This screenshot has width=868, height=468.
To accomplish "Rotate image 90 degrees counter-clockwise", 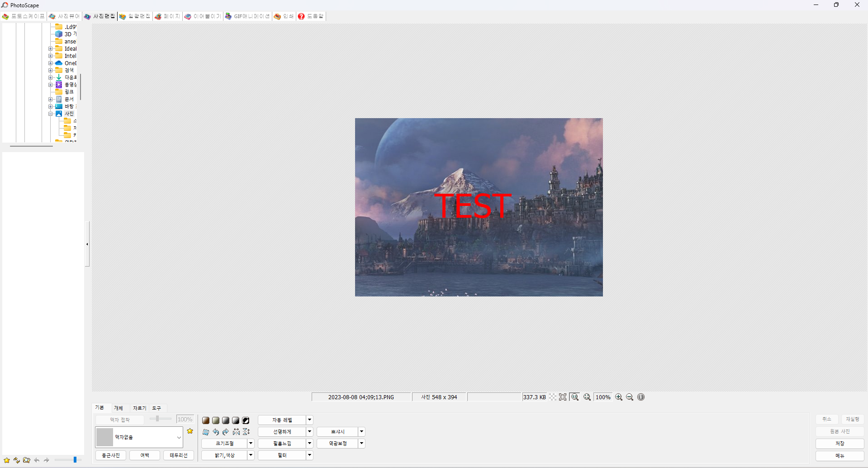I will (x=216, y=432).
